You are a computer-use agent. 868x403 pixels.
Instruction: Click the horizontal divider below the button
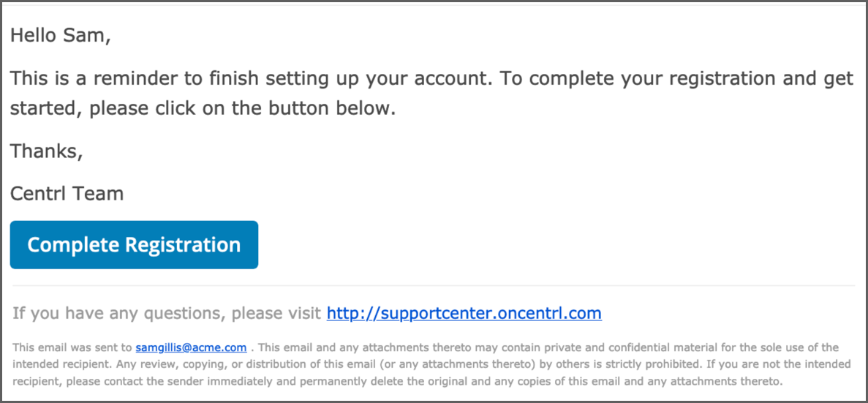tap(434, 286)
